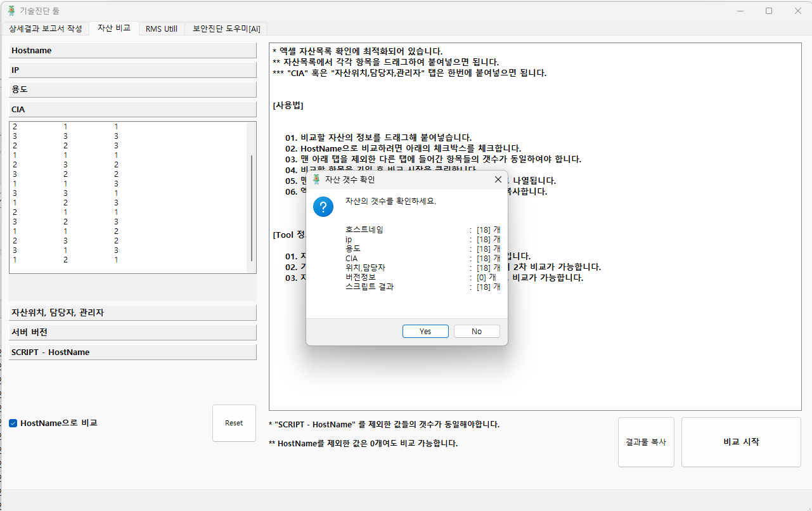Click the blue question mark dialog icon
The image size is (812, 511).
[x=323, y=207]
